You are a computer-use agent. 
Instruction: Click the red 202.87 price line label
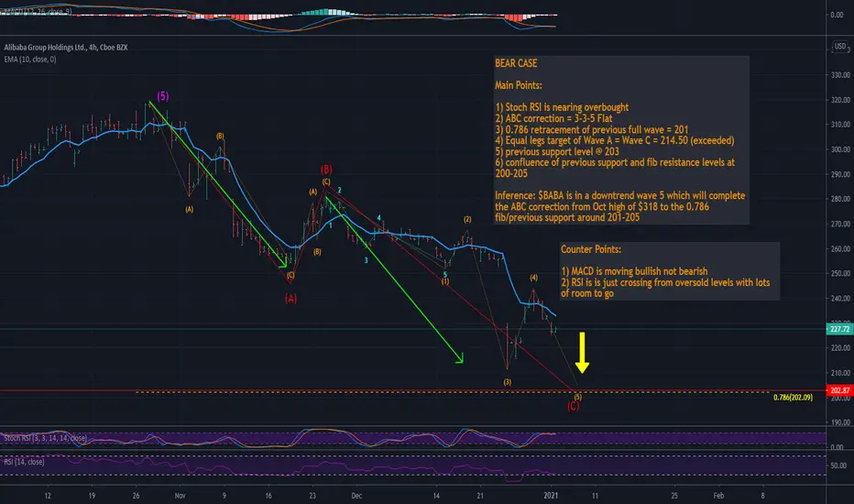click(x=839, y=390)
